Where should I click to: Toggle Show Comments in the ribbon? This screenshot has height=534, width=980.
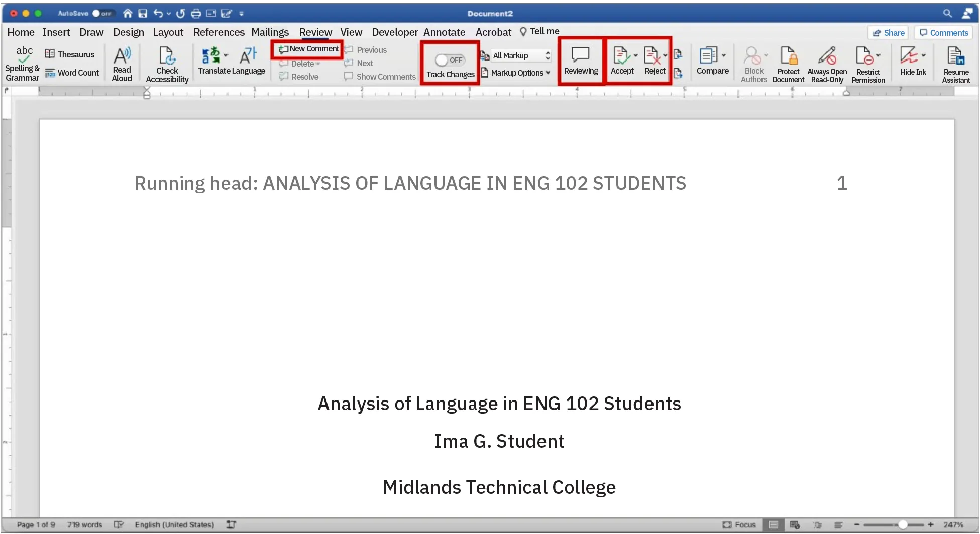click(x=379, y=76)
